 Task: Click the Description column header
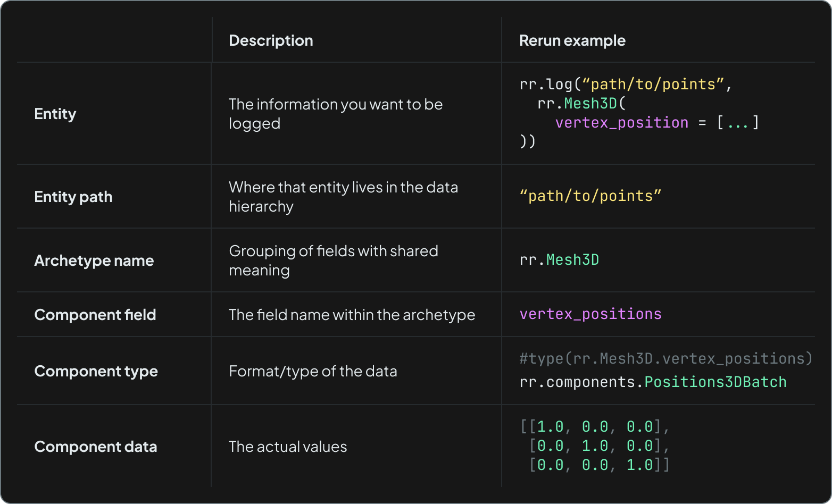tap(271, 40)
